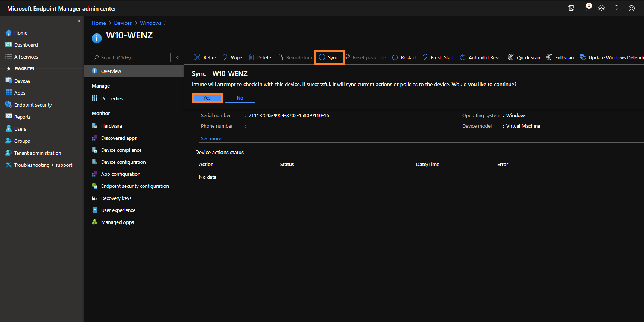Open the help question mark
The image size is (644, 322).
[617, 8]
